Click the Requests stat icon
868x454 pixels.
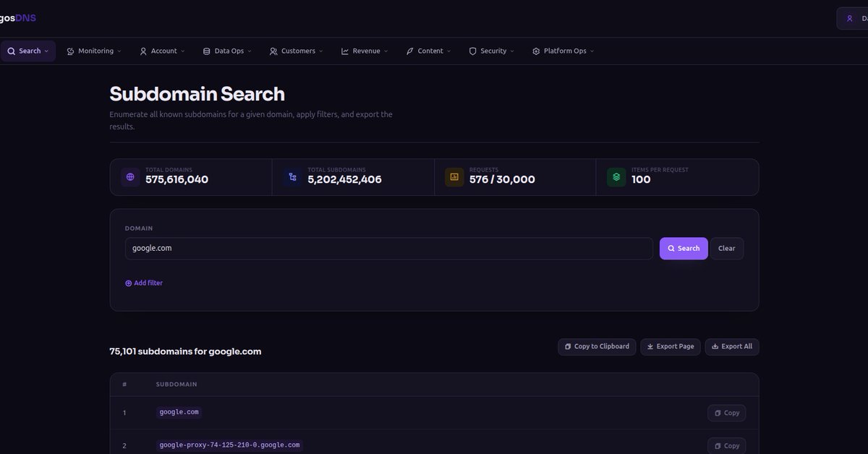point(454,176)
